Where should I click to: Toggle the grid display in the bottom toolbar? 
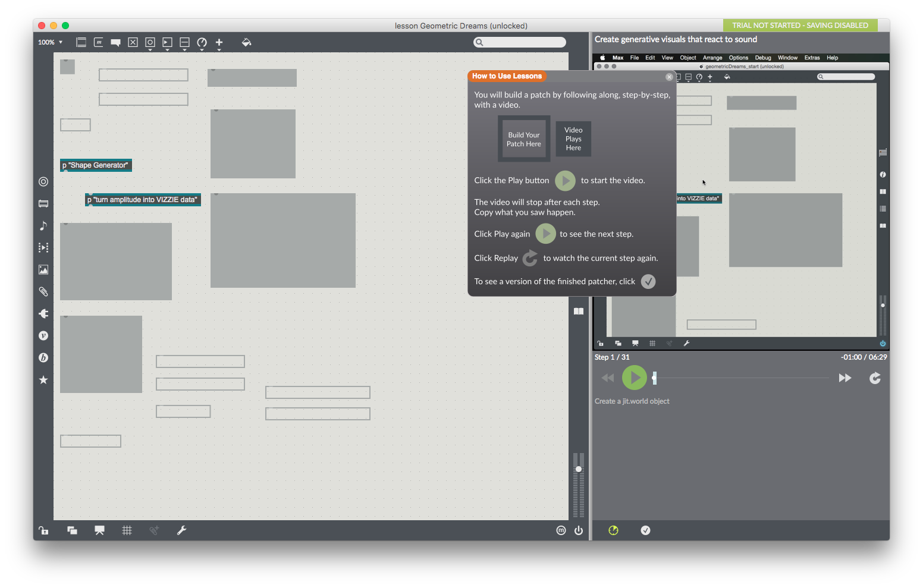click(x=127, y=530)
